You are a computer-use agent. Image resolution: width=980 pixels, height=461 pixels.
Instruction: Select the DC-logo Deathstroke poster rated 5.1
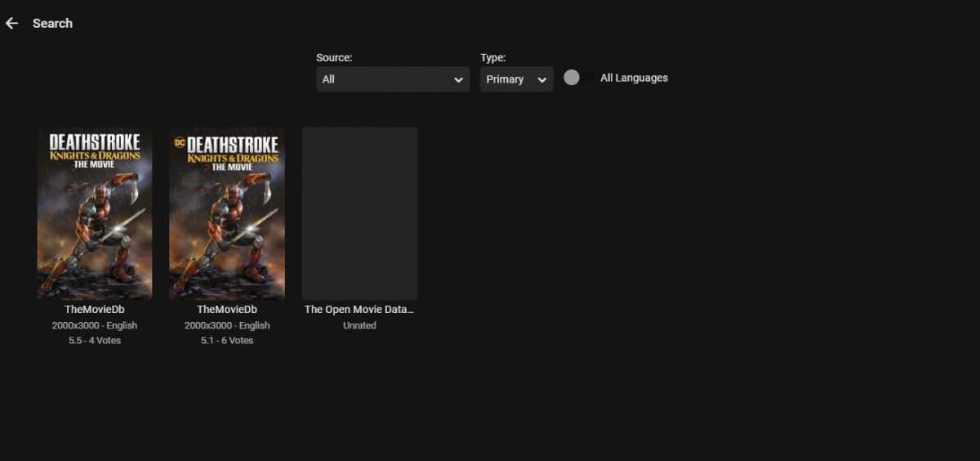click(227, 213)
